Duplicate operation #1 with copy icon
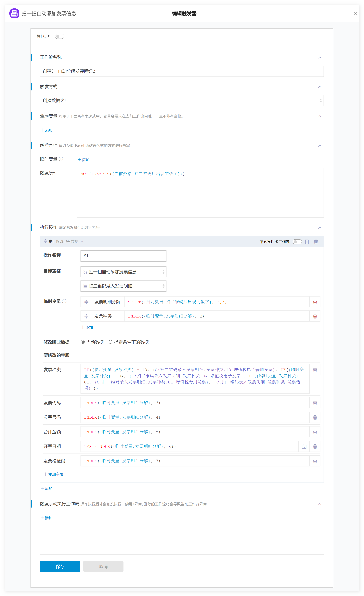The height and width of the screenshot is (596, 364). tap(307, 242)
